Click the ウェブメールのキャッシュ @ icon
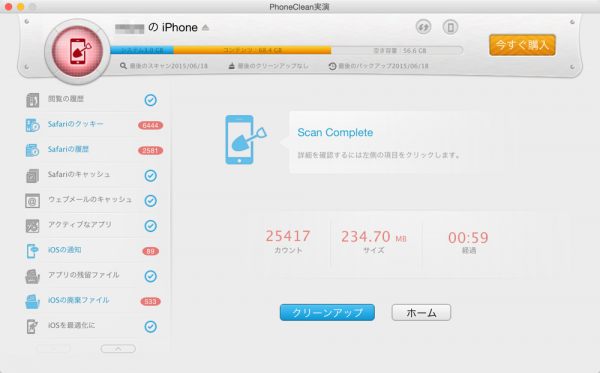The width and height of the screenshot is (600, 373). point(33,201)
